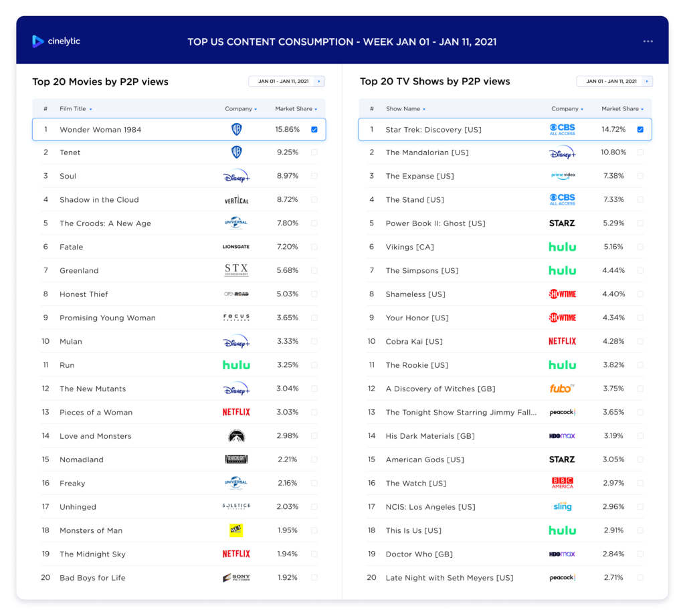Select the Shadow in the Cloud title
The image size is (685, 616).
99,200
